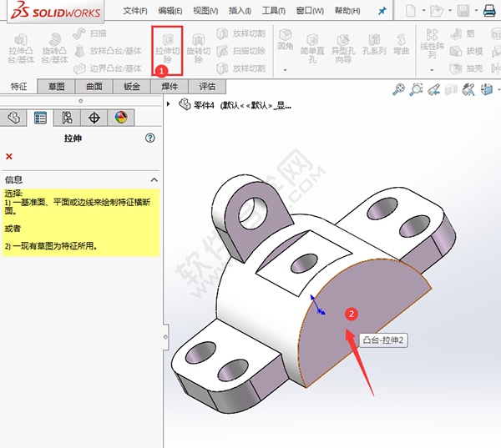Click the panel collapse handle on splitter
The height and width of the screenshot is (448, 501).
tap(165, 337)
